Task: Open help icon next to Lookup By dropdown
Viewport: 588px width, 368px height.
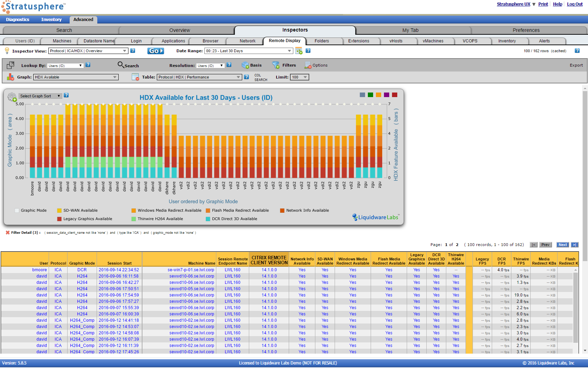Action: (88, 65)
